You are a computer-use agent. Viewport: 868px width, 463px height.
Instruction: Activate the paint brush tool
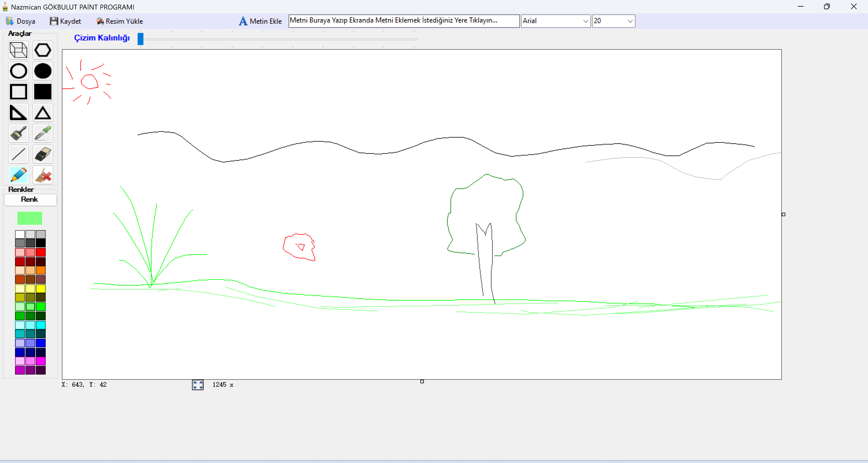coord(18,133)
